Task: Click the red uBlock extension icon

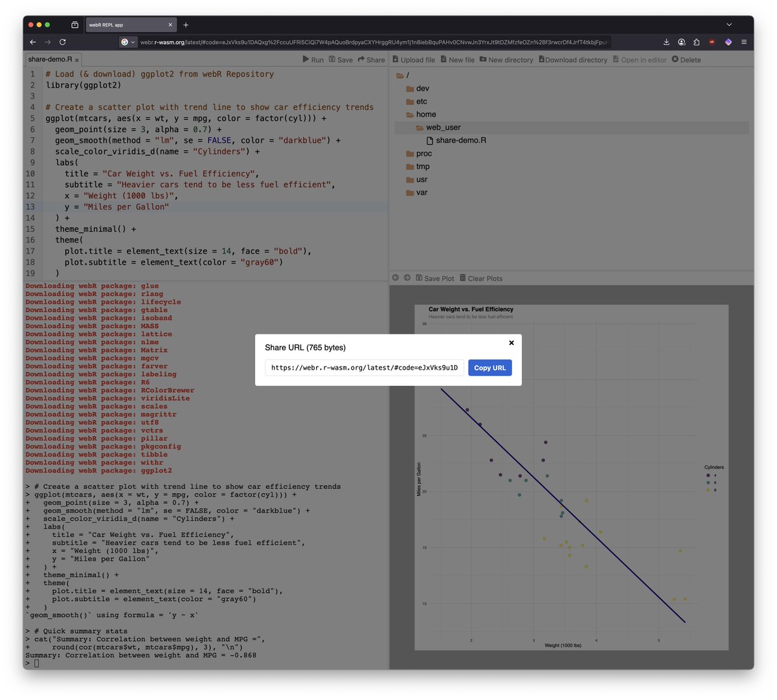Action: 712,42
